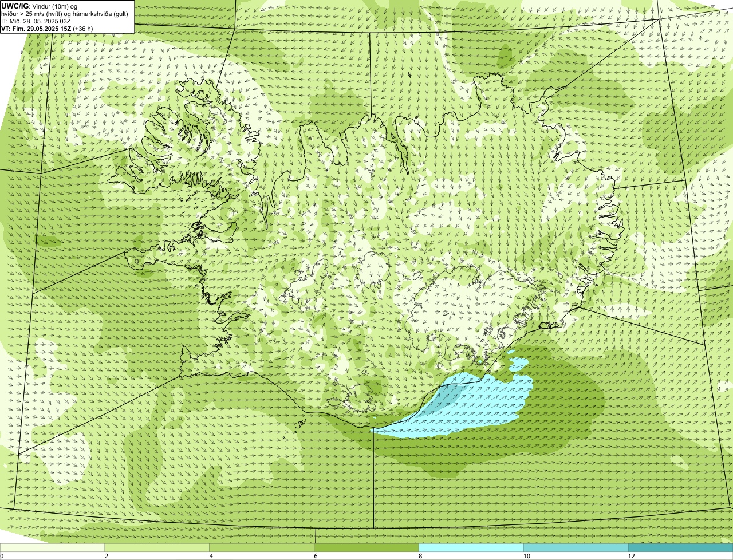Viewport: 733px width, 560px height.
Task: Click the '6' tick label on the scale
Action: coord(315,556)
